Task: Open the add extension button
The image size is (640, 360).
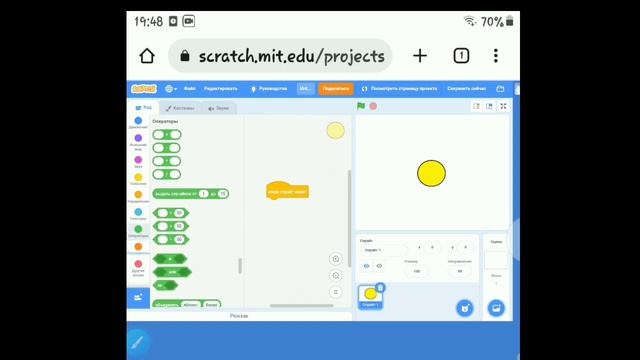Action: [138, 298]
